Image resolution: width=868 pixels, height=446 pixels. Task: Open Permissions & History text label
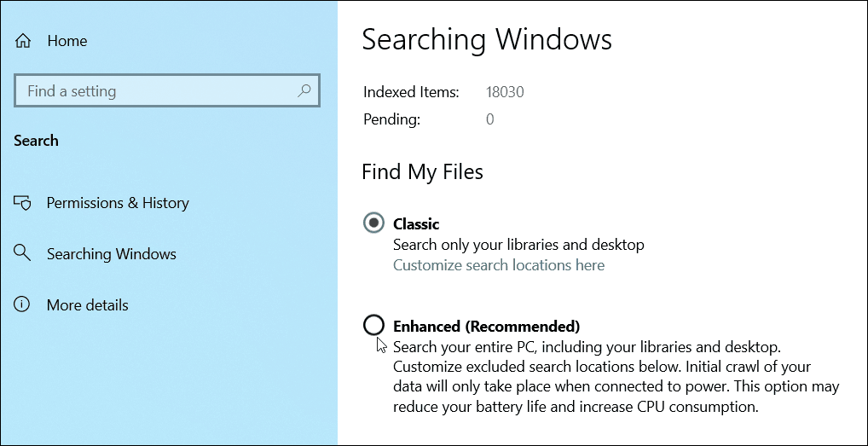click(x=118, y=203)
